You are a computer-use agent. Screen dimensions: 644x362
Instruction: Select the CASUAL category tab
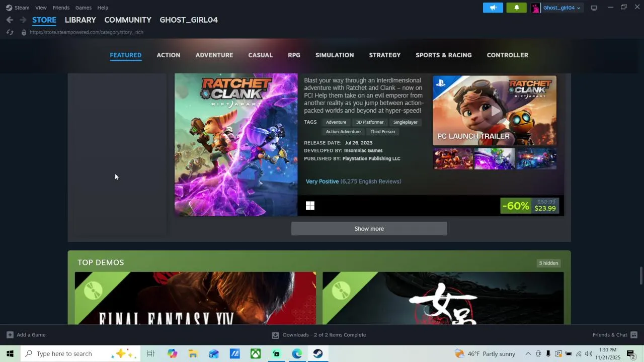click(261, 55)
